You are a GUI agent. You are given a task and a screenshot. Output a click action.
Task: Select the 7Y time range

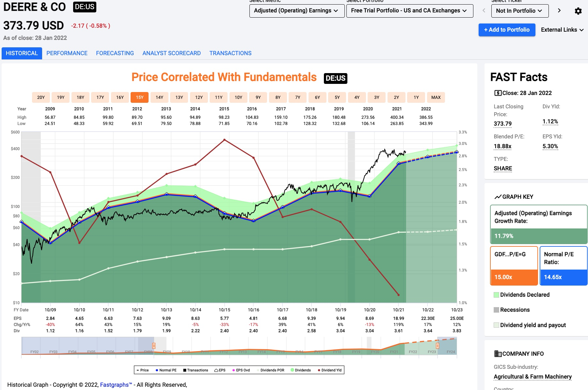298,97
